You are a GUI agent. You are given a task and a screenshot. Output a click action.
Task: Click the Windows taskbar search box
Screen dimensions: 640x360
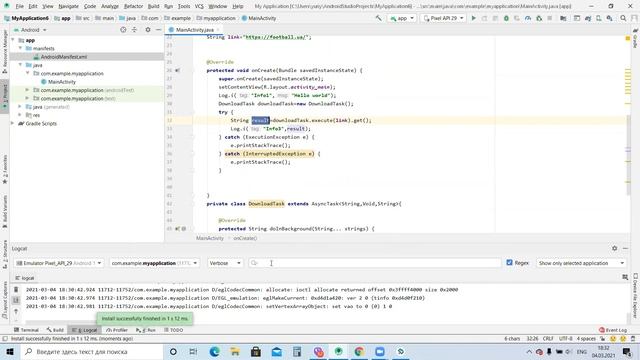[x=92, y=351]
